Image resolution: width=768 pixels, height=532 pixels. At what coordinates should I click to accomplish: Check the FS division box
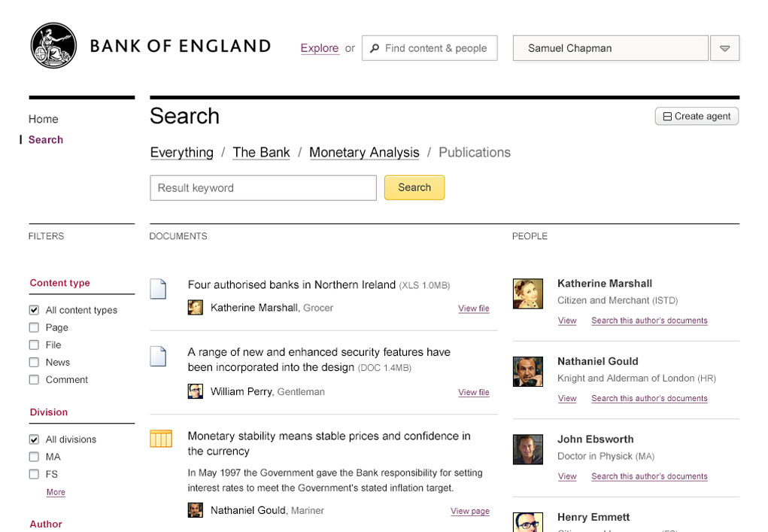pyautogui.click(x=34, y=474)
